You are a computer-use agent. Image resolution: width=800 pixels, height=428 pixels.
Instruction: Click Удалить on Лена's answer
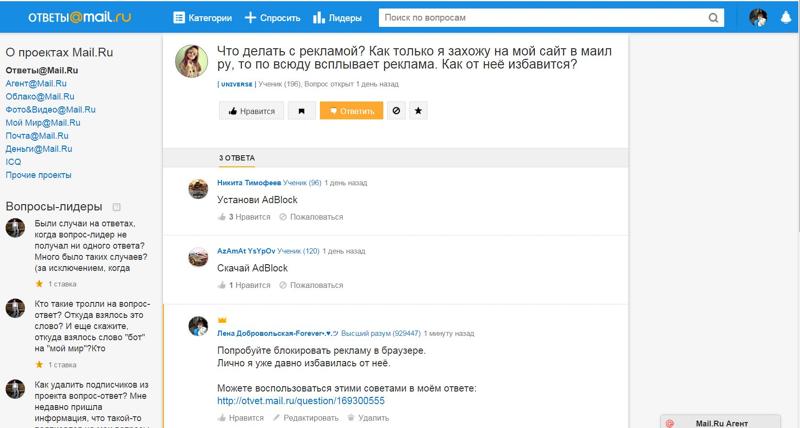pos(368,418)
